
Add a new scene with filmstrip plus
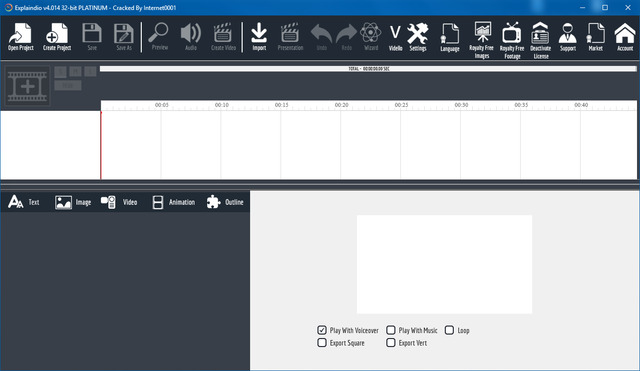pos(27,86)
